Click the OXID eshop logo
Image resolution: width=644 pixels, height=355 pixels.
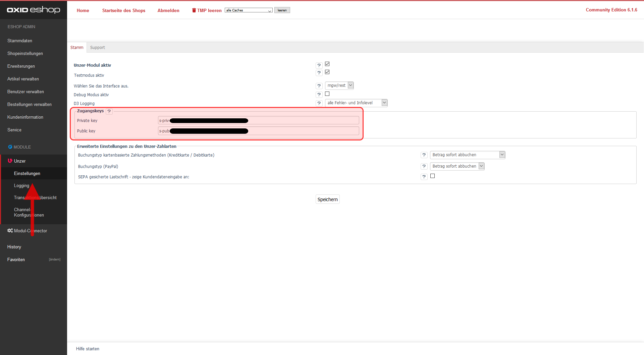click(x=34, y=10)
